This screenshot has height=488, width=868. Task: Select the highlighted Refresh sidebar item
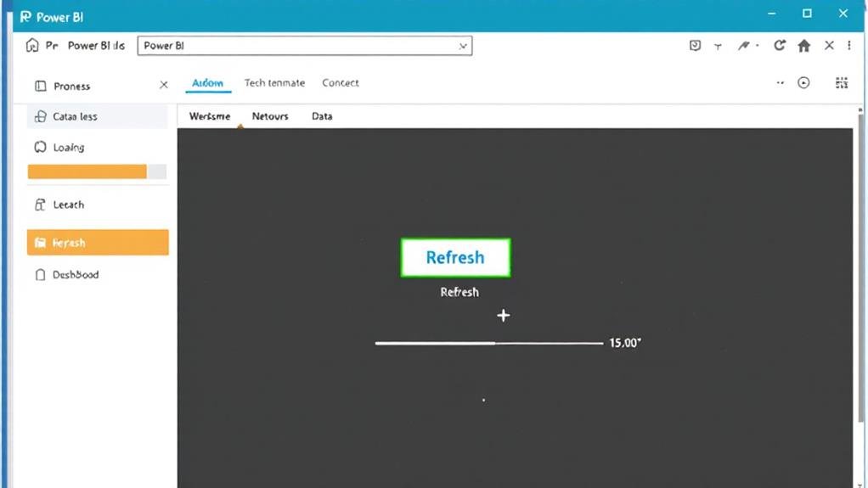point(98,243)
